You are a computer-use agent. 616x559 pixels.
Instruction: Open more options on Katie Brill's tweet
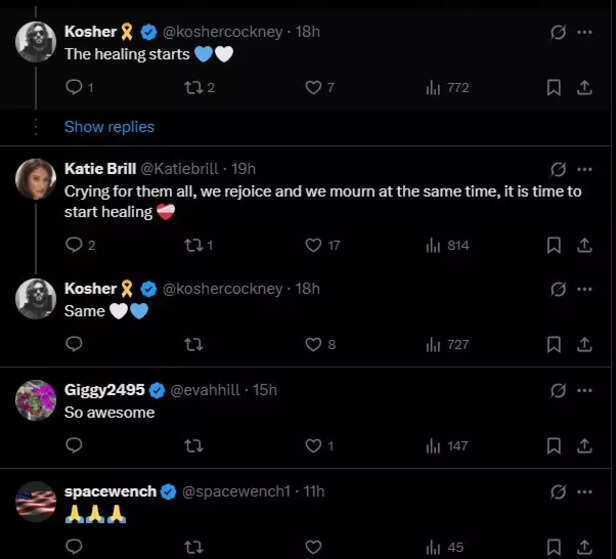[585, 169]
